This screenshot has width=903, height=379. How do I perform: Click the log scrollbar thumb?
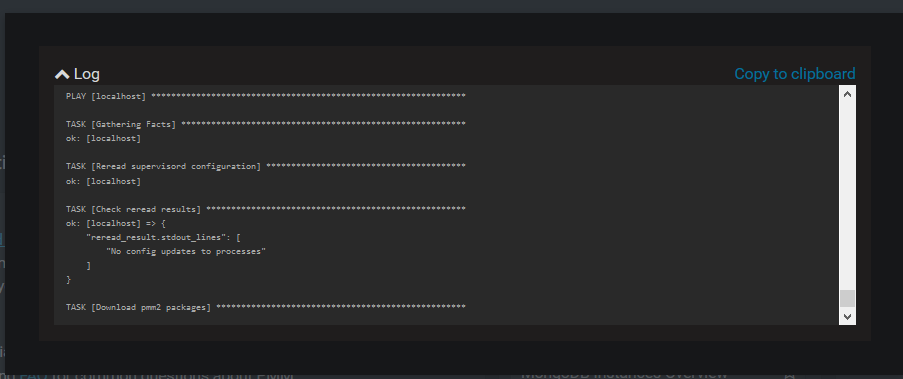[x=847, y=298]
